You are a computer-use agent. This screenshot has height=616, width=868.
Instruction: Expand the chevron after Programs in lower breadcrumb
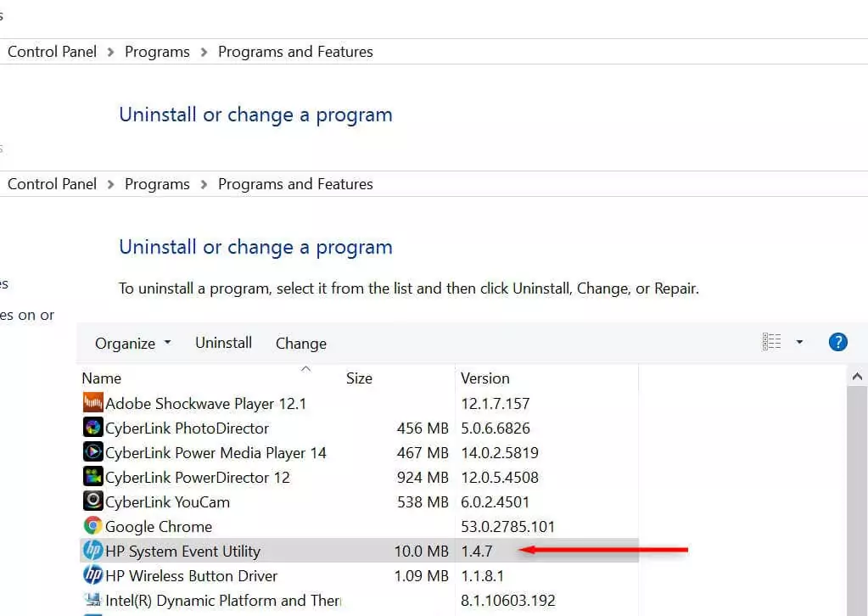click(x=204, y=184)
